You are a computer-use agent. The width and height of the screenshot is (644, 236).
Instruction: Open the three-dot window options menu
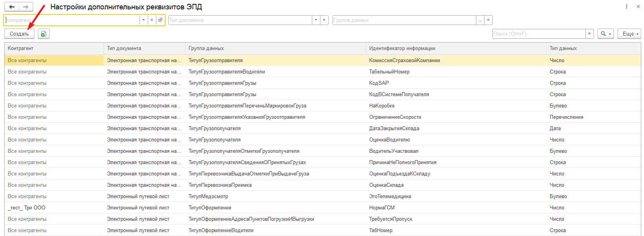627,7
